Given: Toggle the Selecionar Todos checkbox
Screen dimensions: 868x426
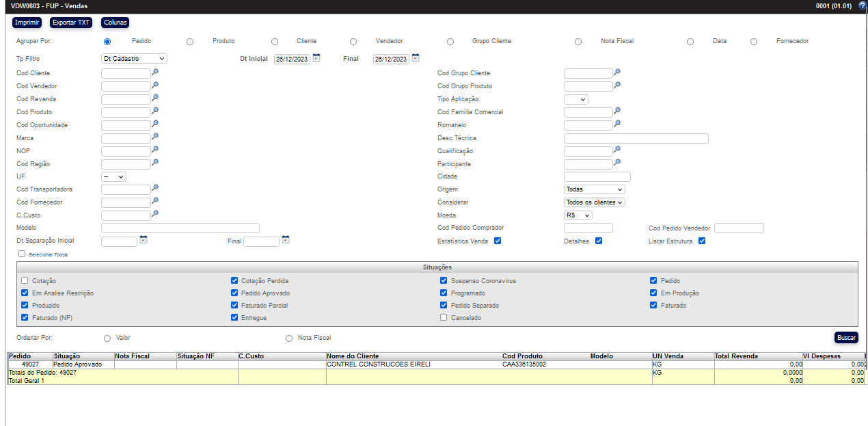Looking at the screenshot, I should click(22, 254).
